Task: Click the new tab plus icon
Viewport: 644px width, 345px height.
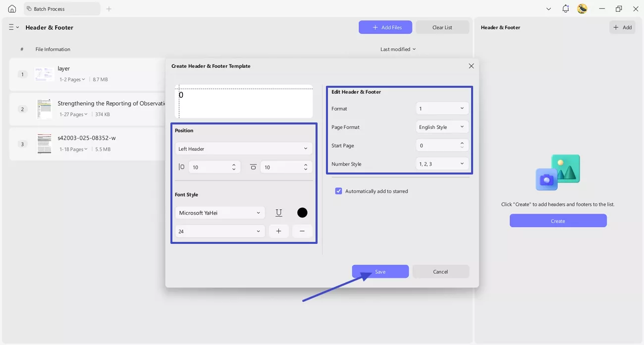Action: coord(108,8)
